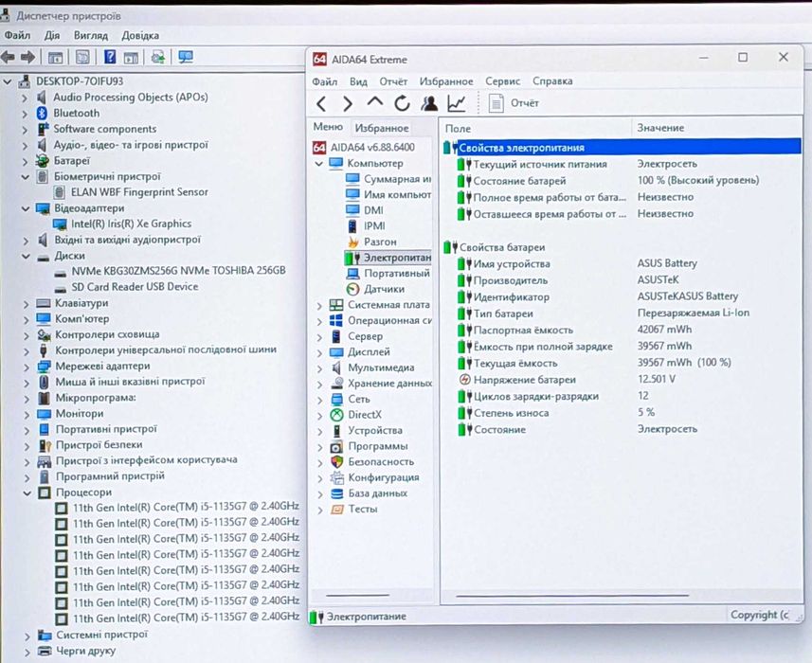Select the Циклов зарядки-разрядки row
Image resolution: width=812 pixels, height=663 pixels.
(622, 397)
